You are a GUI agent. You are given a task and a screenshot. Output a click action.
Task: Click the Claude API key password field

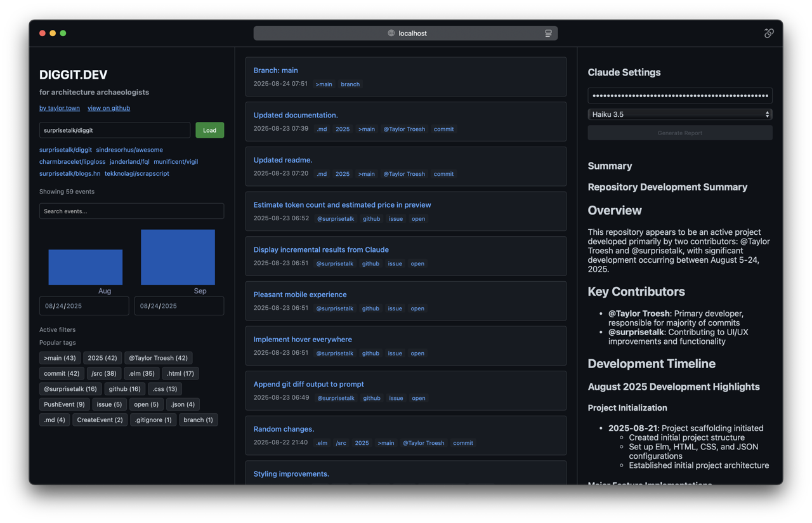coord(679,96)
